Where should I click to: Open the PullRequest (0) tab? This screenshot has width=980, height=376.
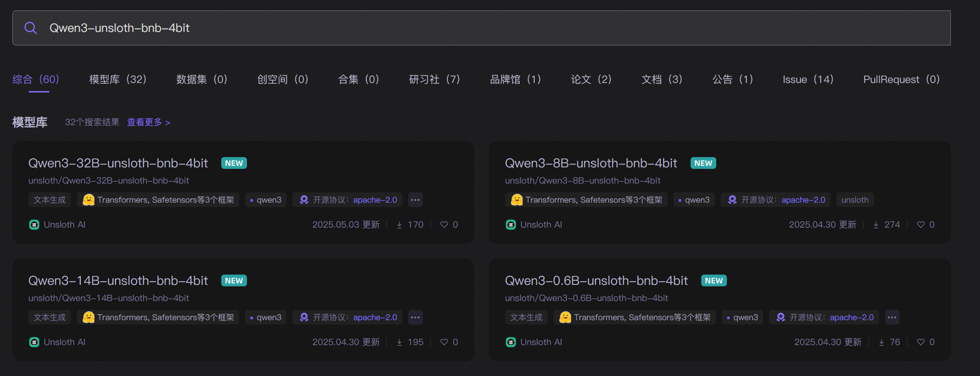coord(901,79)
